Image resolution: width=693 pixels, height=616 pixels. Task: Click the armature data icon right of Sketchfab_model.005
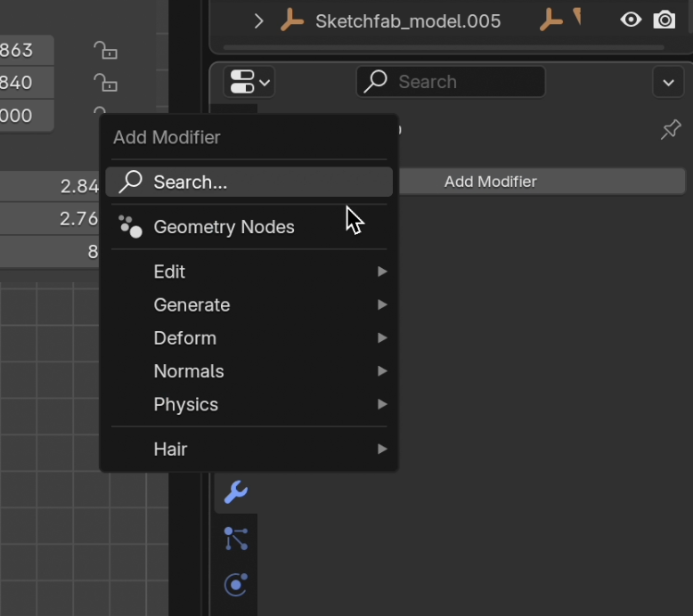tap(551, 20)
